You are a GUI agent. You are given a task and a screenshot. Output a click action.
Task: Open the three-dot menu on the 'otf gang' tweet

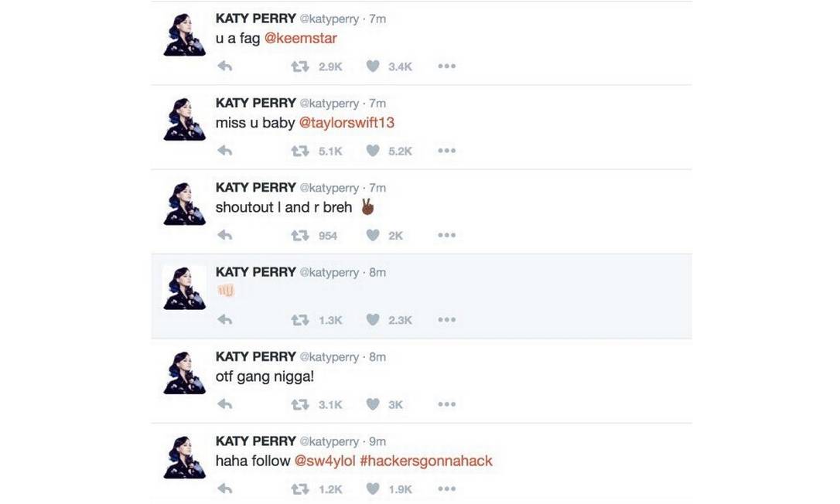coord(447,404)
